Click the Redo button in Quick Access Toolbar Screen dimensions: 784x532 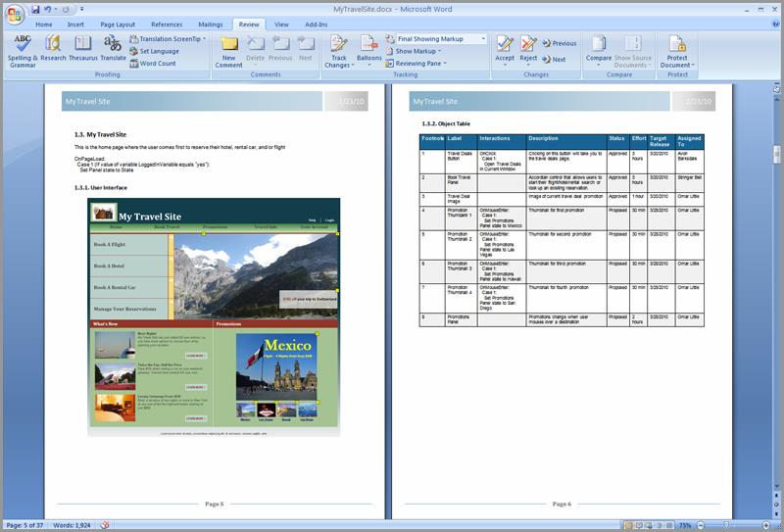pyautogui.click(x=66, y=10)
